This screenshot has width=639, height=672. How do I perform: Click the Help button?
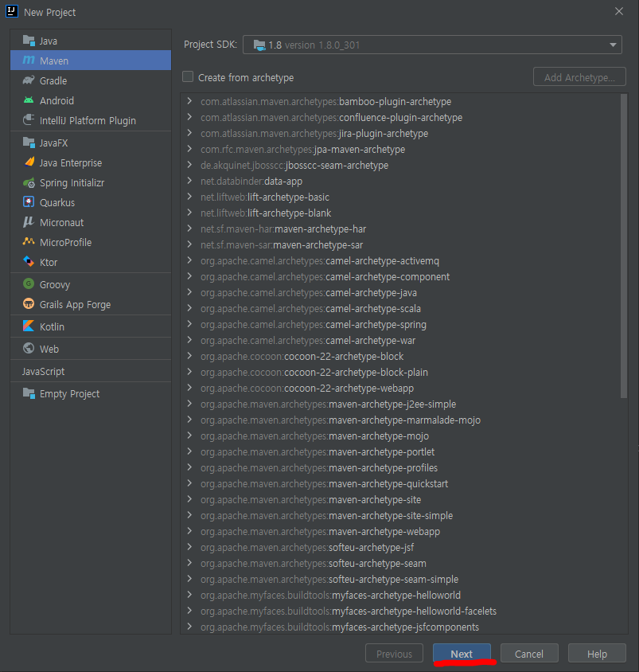pyautogui.click(x=597, y=654)
